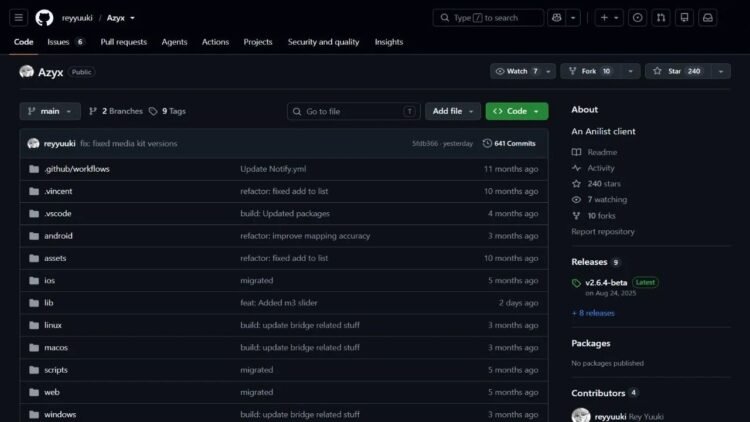Viewport: 750px width, 422px height.
Task: Expand the Copilot dropdown arrow
Action: 573,18
